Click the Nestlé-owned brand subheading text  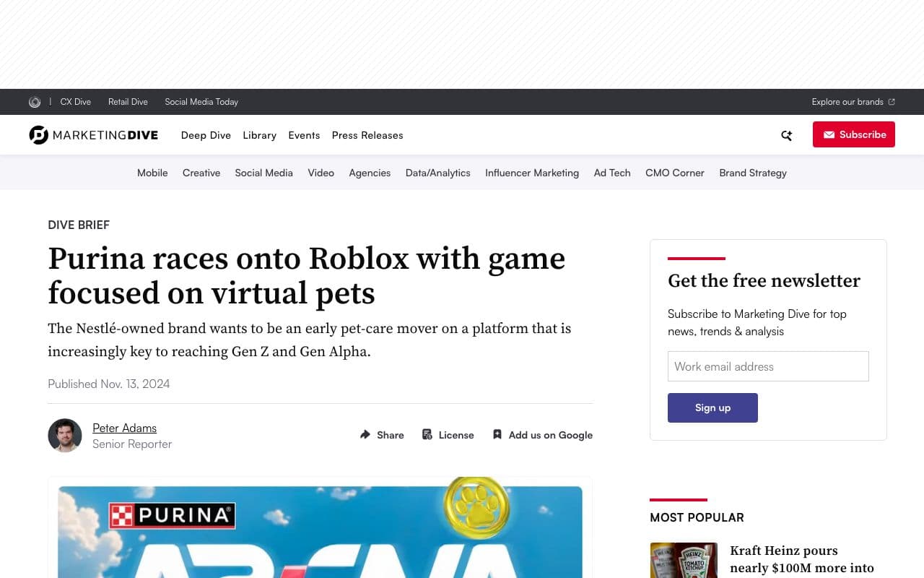(310, 340)
